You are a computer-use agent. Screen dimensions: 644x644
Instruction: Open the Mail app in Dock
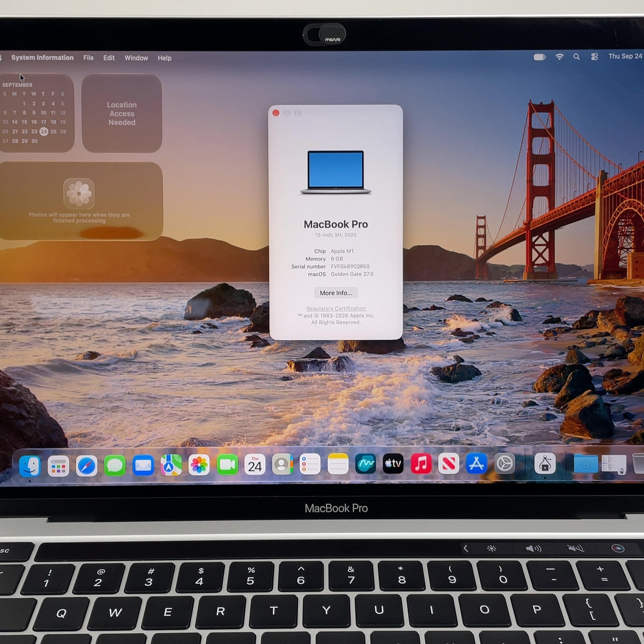click(x=143, y=465)
